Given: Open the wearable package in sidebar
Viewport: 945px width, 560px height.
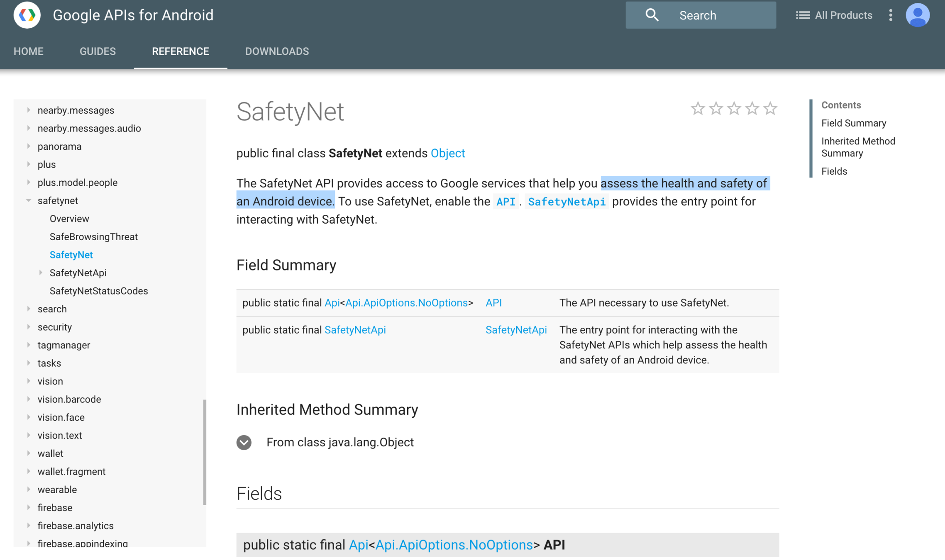Looking at the screenshot, I should (x=57, y=489).
